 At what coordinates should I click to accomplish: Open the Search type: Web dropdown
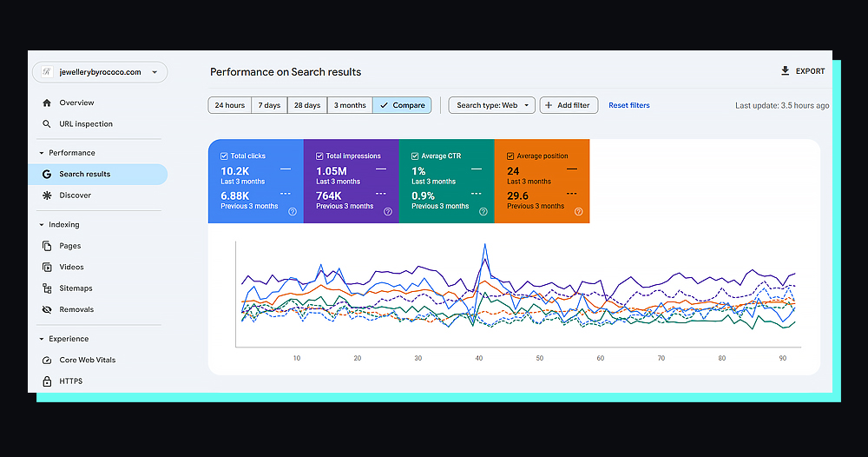coord(491,105)
